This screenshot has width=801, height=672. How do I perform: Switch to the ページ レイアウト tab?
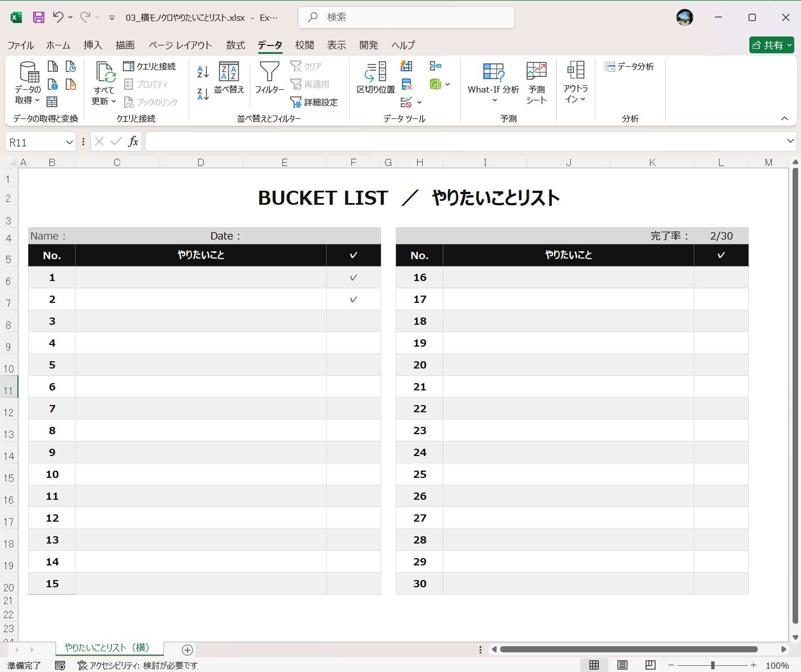[180, 45]
